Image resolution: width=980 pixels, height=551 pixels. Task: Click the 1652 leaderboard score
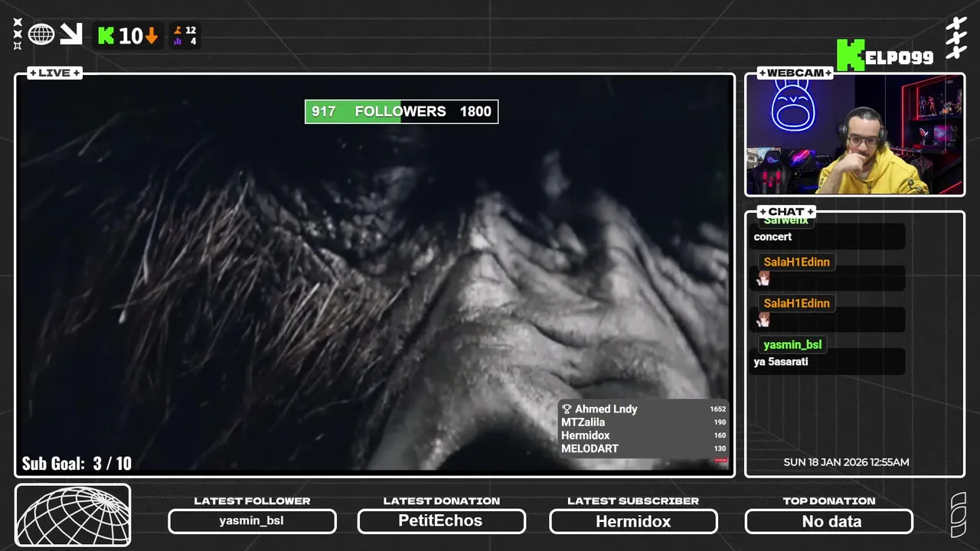pos(717,409)
